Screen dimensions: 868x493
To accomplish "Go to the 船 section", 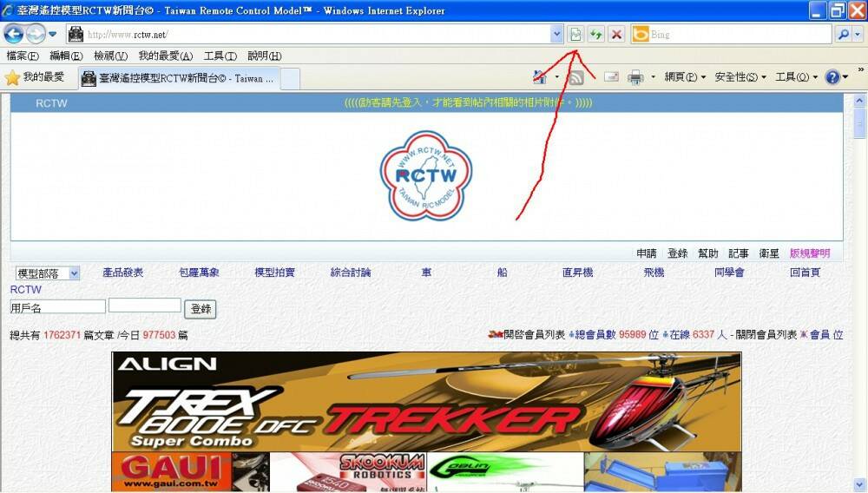I will coord(502,273).
